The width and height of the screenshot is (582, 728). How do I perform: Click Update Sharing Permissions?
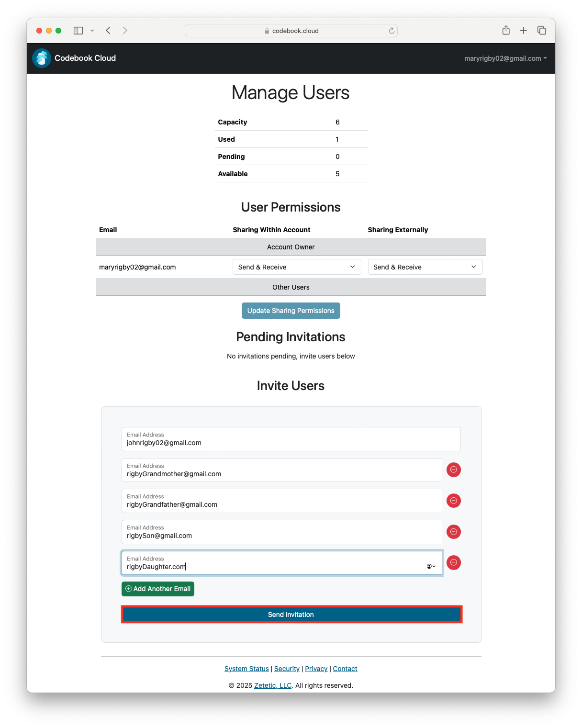[x=291, y=310]
